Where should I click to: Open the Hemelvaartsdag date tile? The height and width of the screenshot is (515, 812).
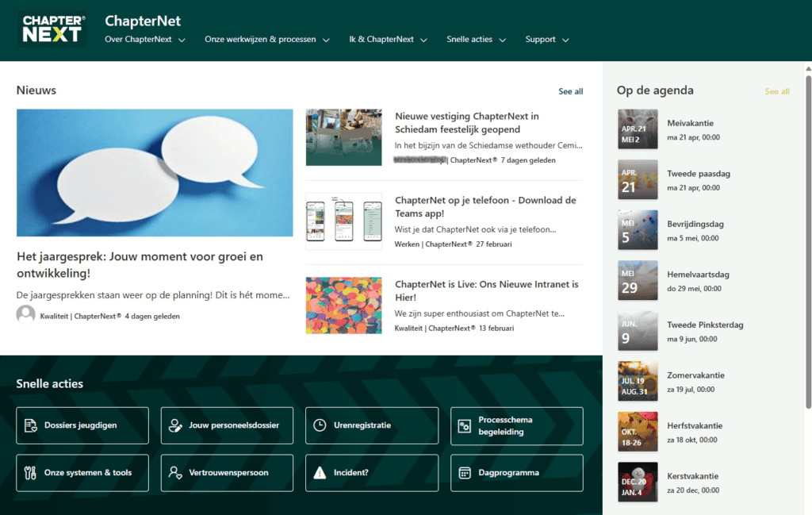pyautogui.click(x=638, y=280)
